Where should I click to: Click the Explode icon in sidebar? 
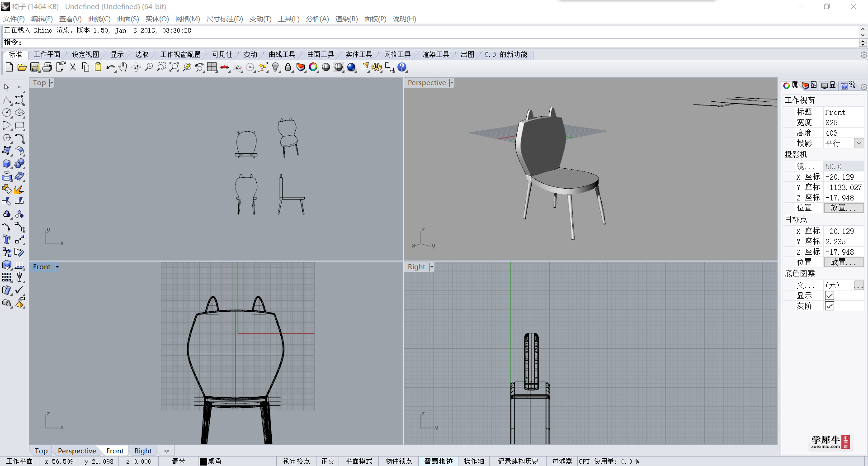[19, 189]
